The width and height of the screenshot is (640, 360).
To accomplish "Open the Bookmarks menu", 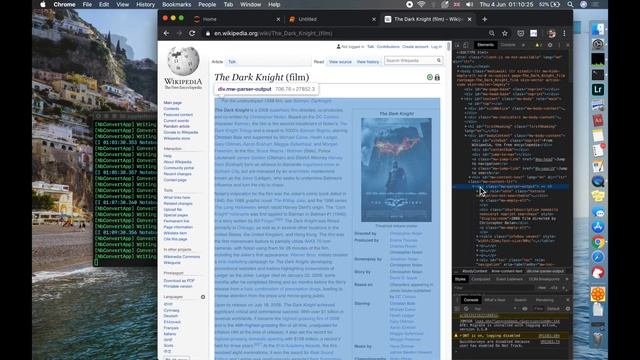I will (176, 4).
